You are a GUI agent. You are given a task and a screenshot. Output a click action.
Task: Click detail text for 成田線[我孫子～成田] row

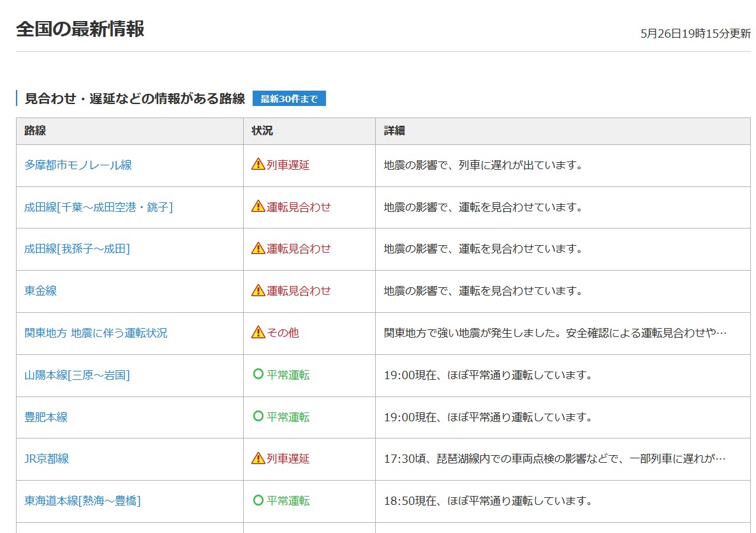[484, 248]
